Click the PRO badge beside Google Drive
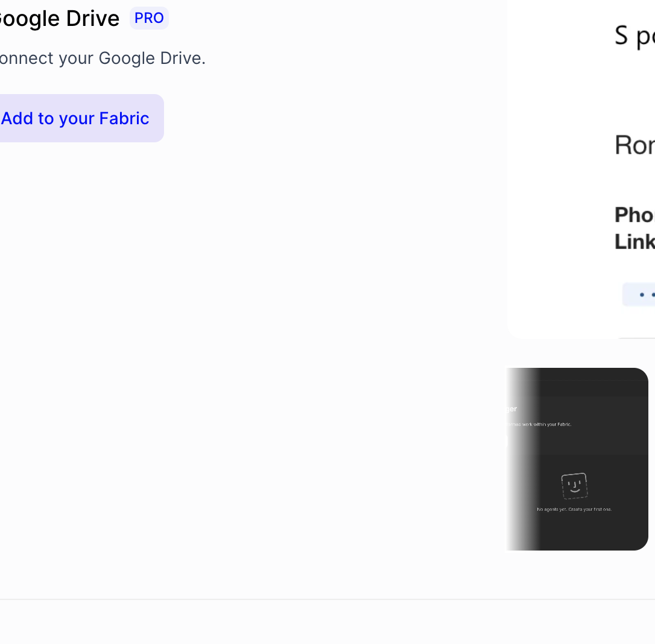Image resolution: width=655 pixels, height=644 pixels. [x=149, y=18]
